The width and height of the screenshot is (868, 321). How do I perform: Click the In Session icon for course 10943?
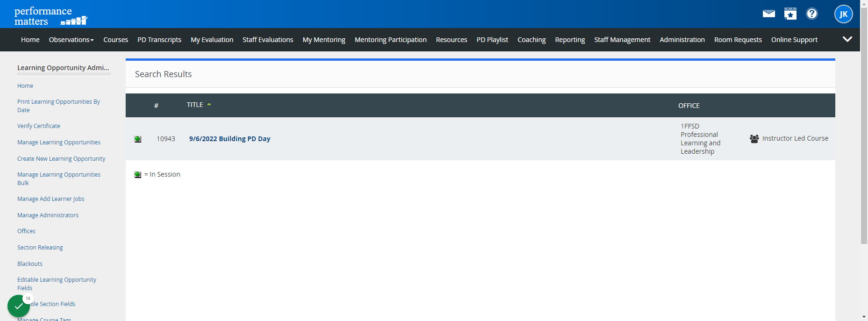138,139
